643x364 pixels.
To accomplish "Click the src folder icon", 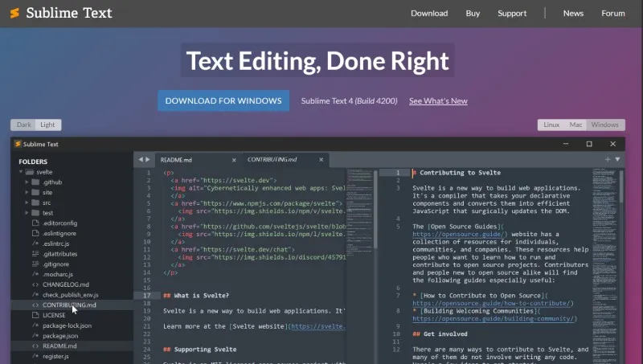I will [35, 202].
